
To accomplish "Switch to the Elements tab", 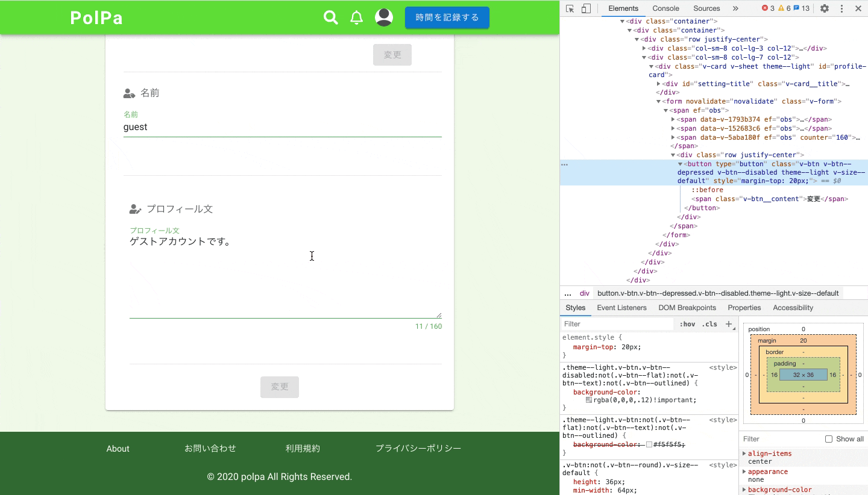I will (x=623, y=8).
